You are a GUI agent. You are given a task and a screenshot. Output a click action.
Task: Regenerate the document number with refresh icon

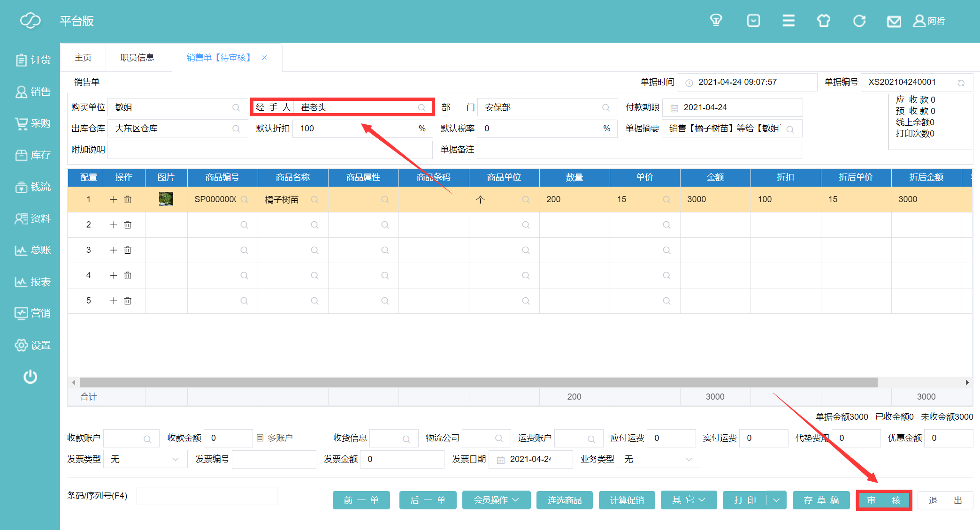point(961,83)
